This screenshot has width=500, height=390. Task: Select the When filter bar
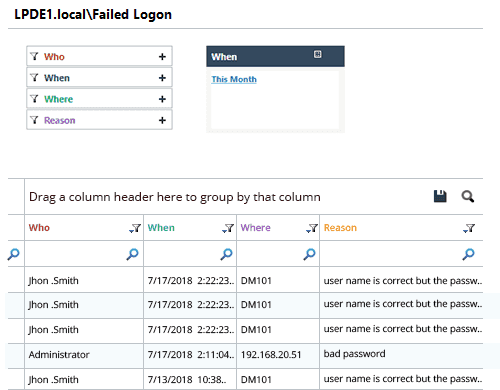99,78
